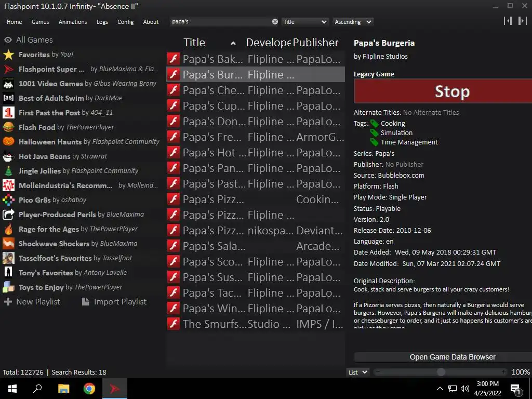Click the Time Management tag icon
532x399 pixels.
point(374,142)
